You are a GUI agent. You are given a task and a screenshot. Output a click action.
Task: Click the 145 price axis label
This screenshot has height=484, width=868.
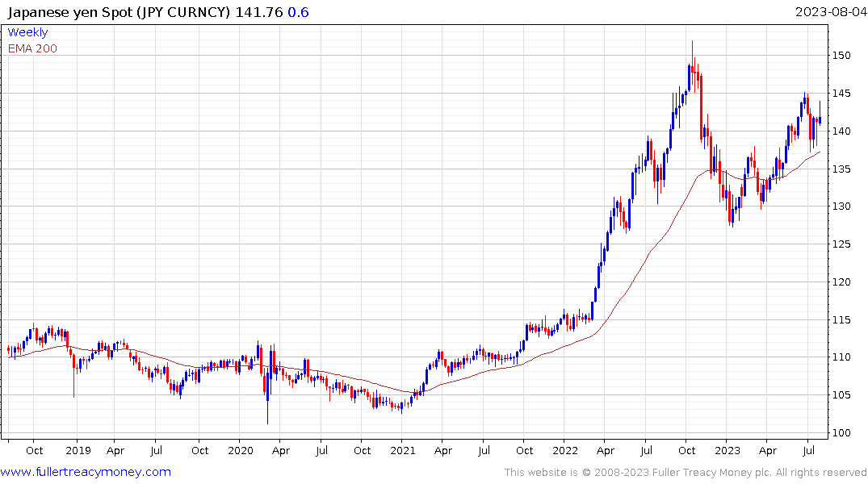point(841,93)
